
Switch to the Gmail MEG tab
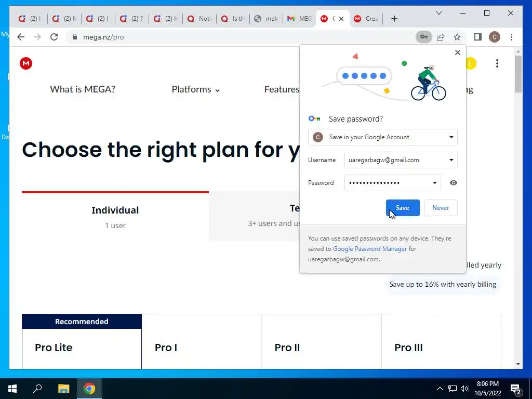[x=299, y=19]
